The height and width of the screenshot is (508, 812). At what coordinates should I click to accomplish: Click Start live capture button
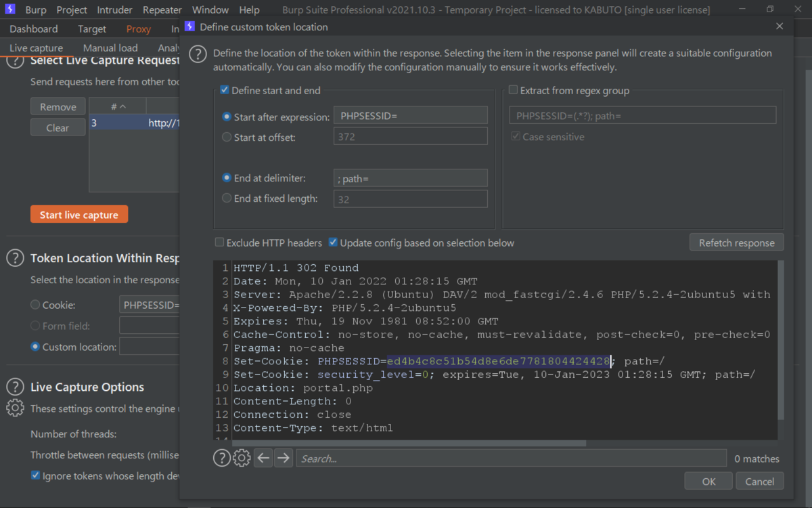point(79,215)
